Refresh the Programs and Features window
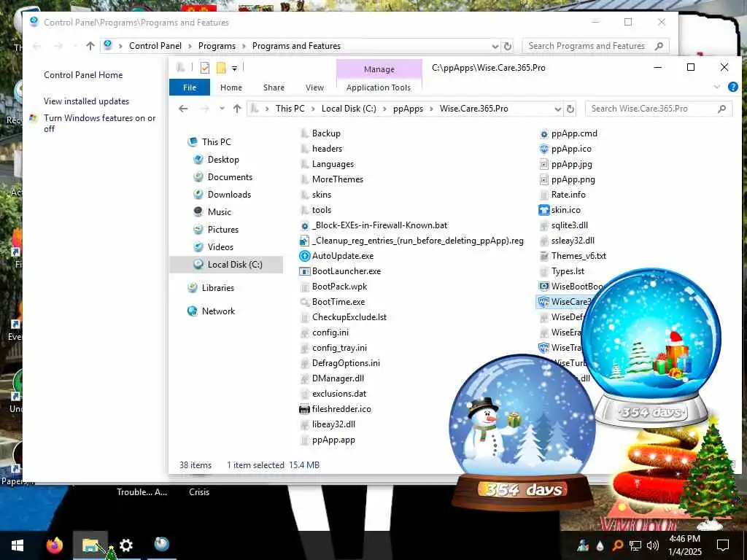 [508, 46]
